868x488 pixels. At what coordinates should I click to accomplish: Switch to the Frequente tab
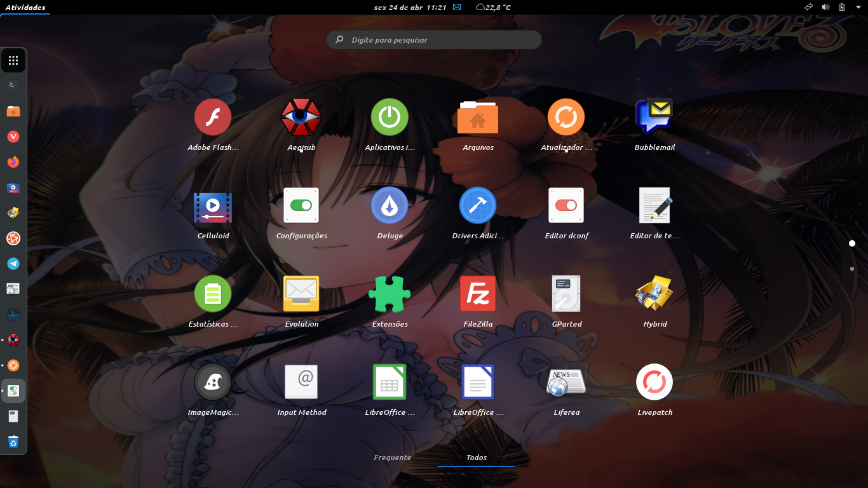[393, 457]
